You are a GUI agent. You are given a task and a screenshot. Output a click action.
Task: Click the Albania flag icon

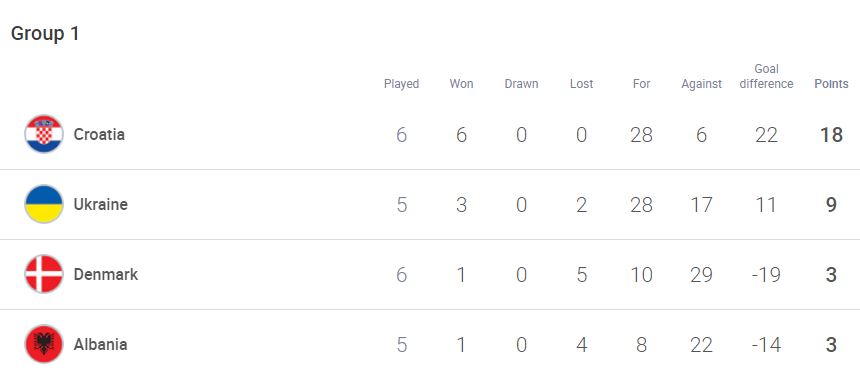point(44,344)
